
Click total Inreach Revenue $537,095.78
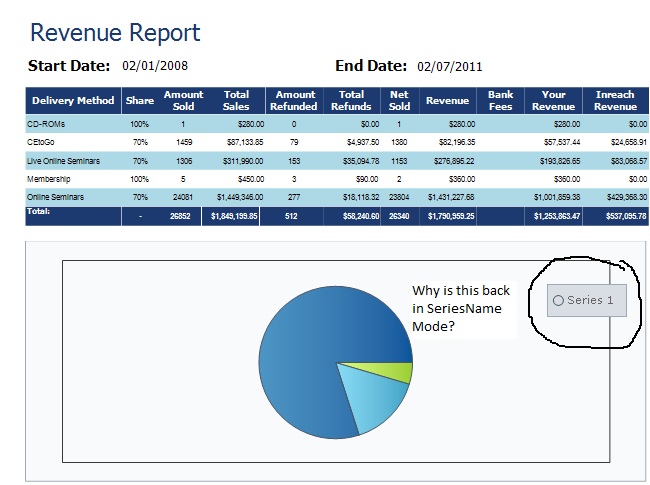(626, 216)
